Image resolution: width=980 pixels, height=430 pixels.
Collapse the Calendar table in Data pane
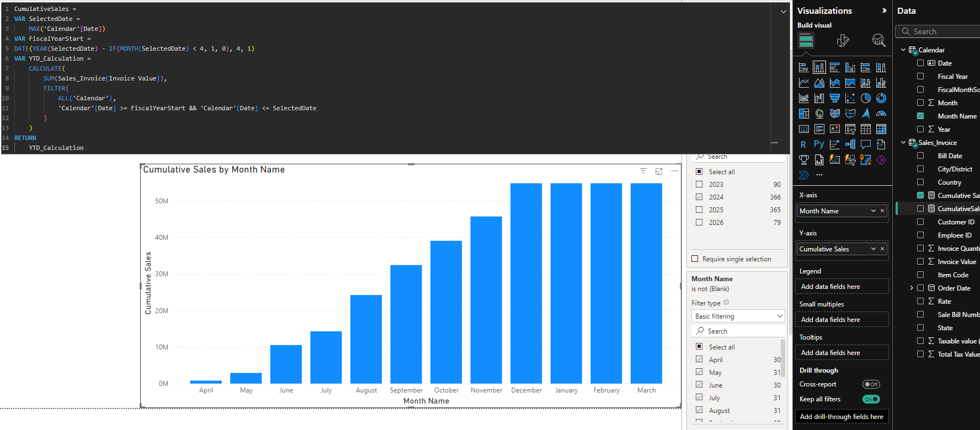pyautogui.click(x=903, y=50)
